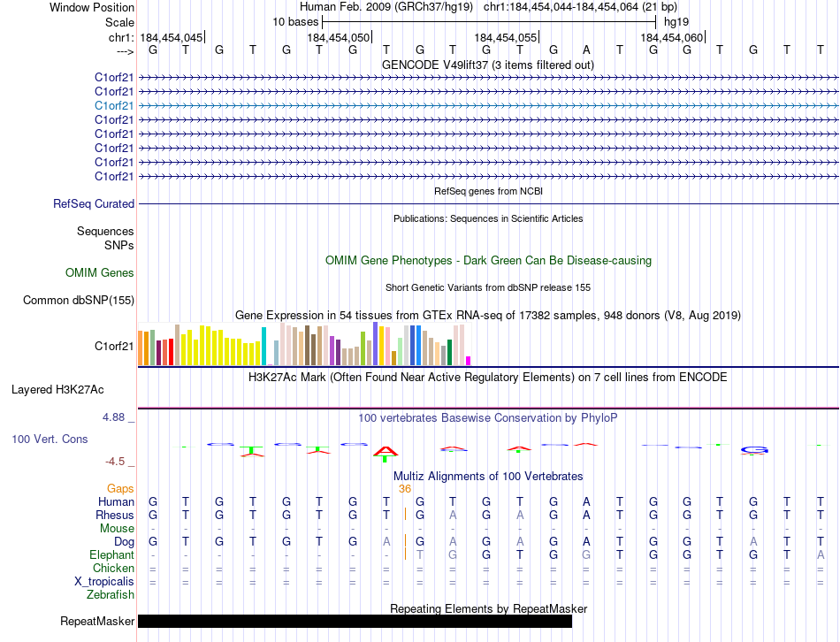Screen dimensions: 840x642
Task: Select the X_tropicalis species label
Action: [x=104, y=581]
